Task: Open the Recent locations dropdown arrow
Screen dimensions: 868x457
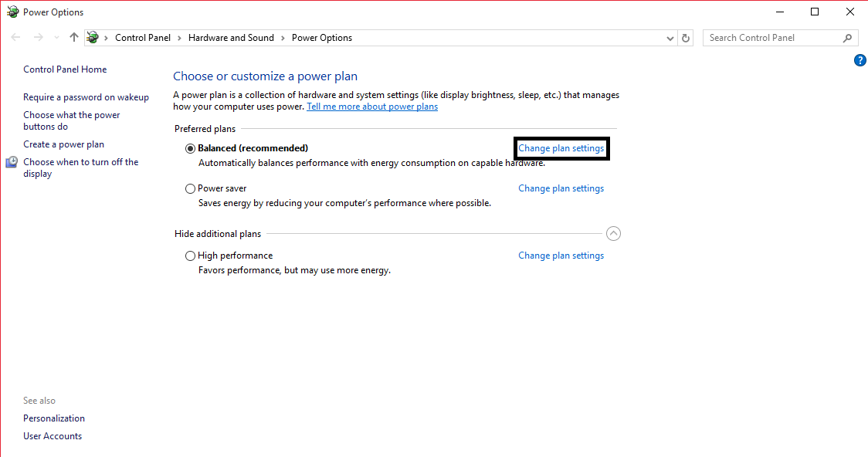Action: [x=56, y=38]
